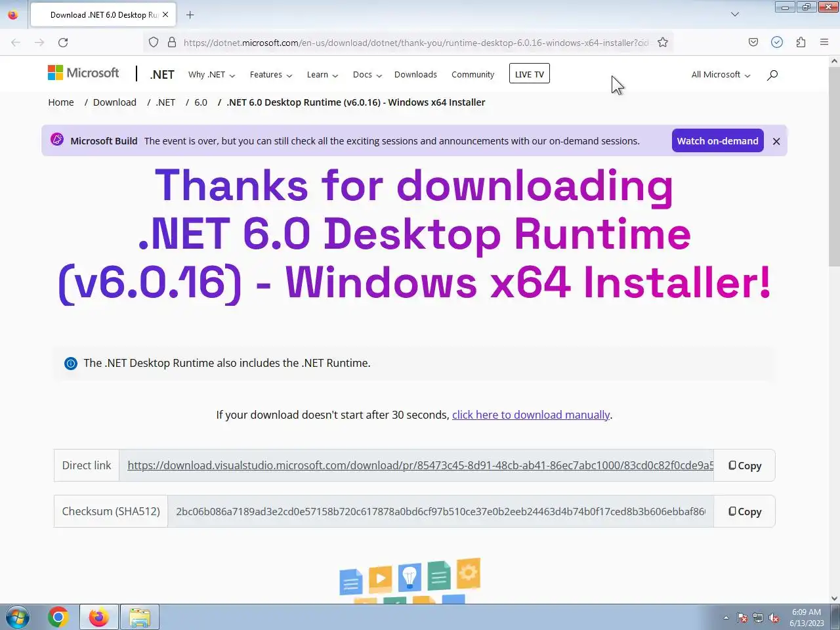Viewport: 840px width, 630px height.
Task: Open the Downloads nav item
Action: click(415, 75)
